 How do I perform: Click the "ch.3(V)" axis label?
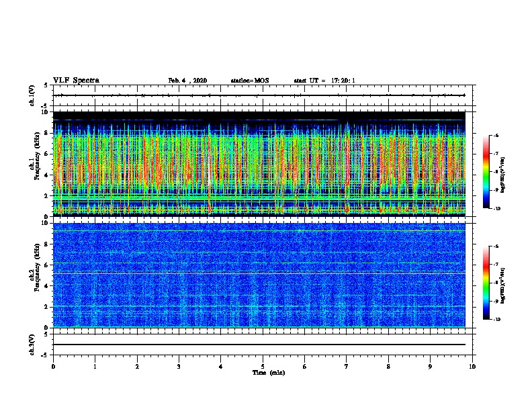(32, 345)
